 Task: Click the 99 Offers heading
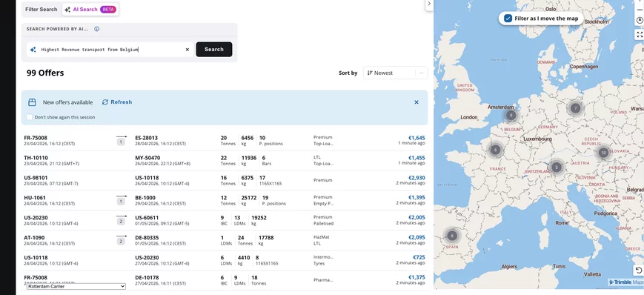point(45,73)
